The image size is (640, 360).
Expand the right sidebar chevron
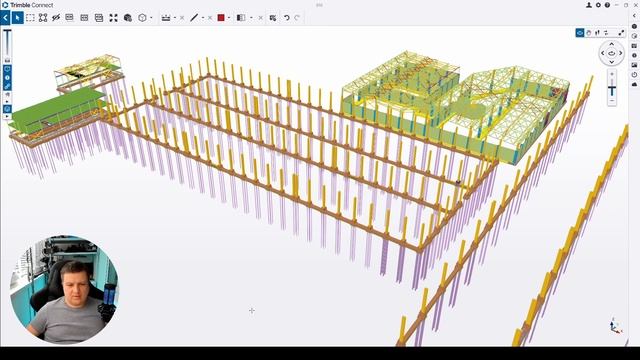pyautogui.click(x=634, y=16)
